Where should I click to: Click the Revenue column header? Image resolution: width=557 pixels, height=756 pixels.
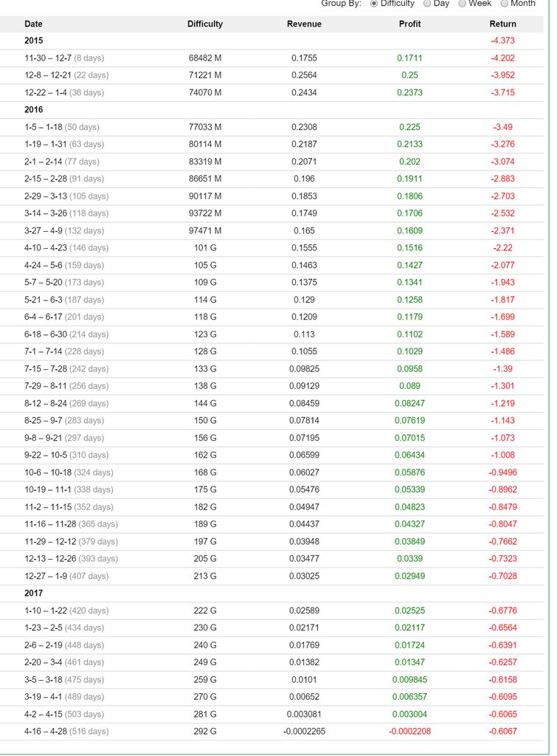coord(304,24)
